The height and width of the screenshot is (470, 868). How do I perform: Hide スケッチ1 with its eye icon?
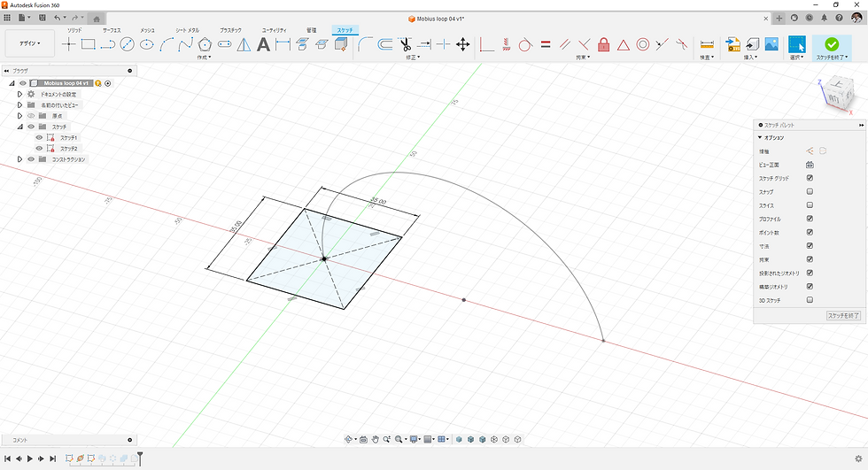click(39, 138)
